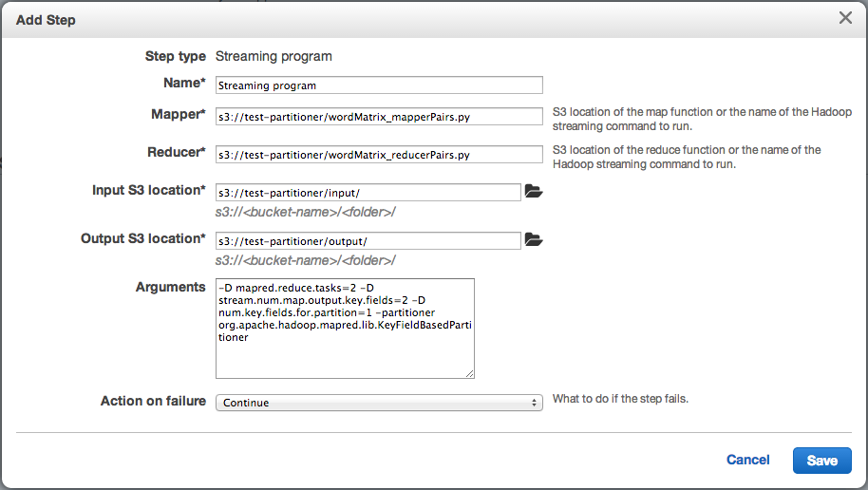This screenshot has width=868, height=490.
Task: Click the Add Step dialog title
Action: click(x=46, y=19)
